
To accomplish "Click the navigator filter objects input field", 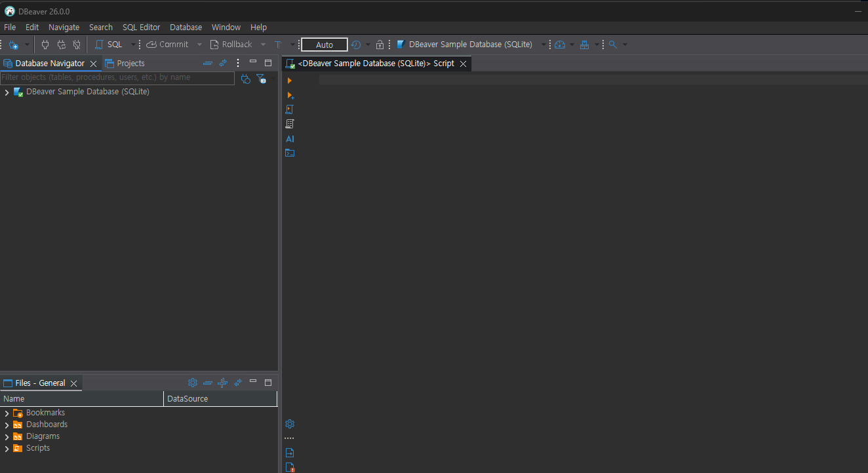I will pyautogui.click(x=117, y=77).
